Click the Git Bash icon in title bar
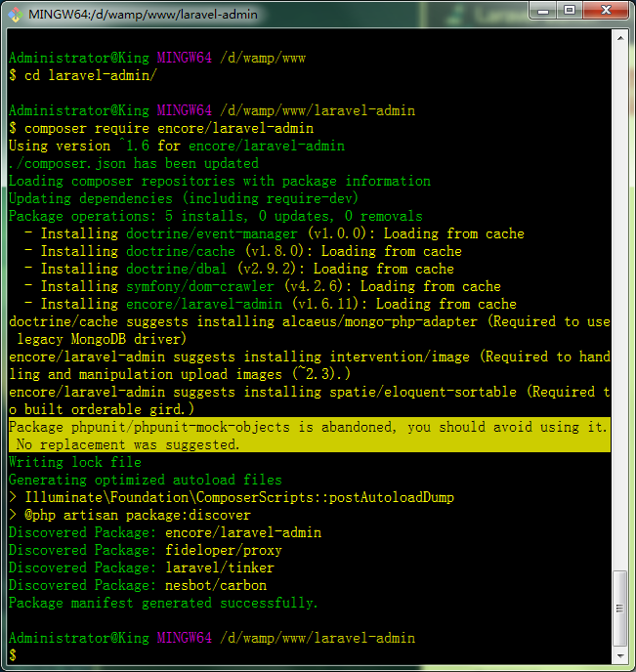This screenshot has height=672, width=636. (16, 14)
